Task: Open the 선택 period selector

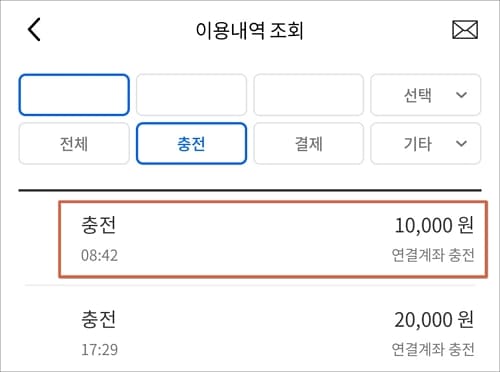Action: coord(426,95)
